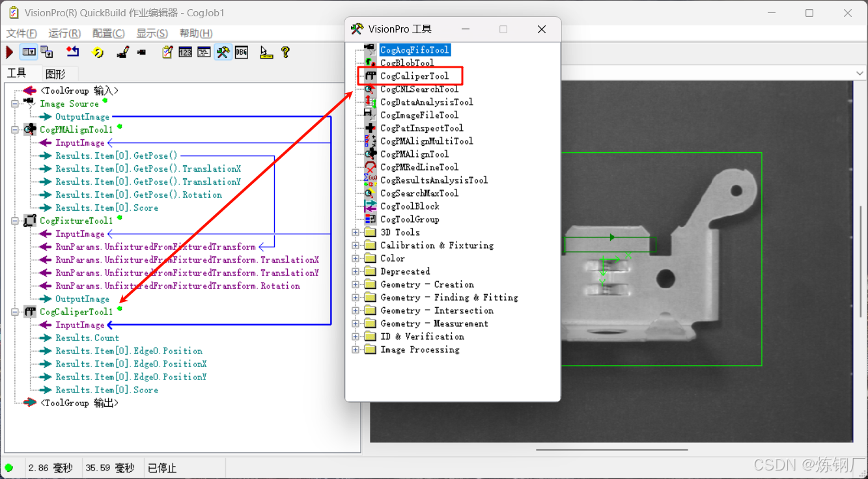Click the yellow question mark help icon
868x479 pixels.
click(285, 52)
